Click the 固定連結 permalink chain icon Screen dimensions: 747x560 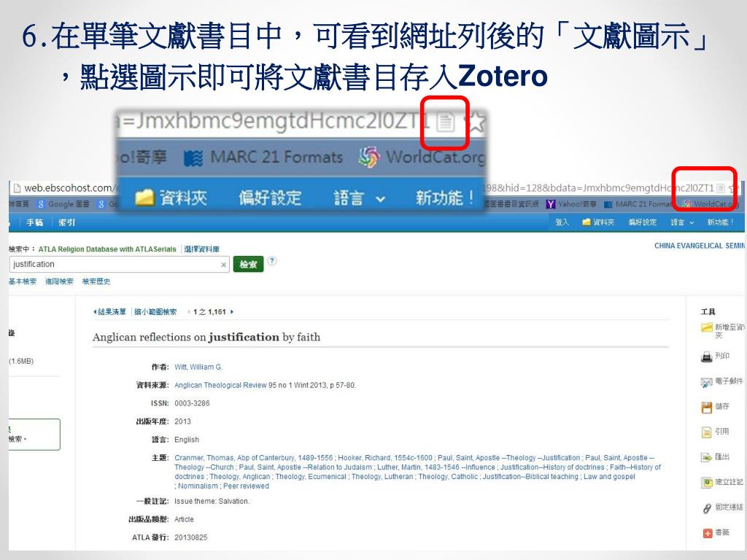[707, 507]
